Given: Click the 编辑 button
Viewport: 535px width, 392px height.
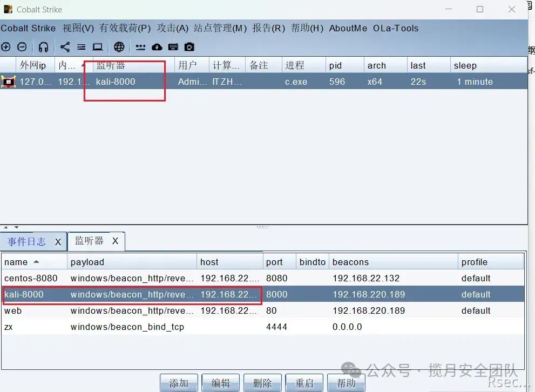Looking at the screenshot, I should pos(220,383).
